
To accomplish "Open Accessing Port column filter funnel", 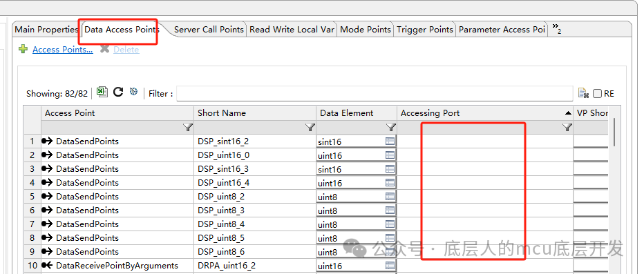I will coord(567,128).
